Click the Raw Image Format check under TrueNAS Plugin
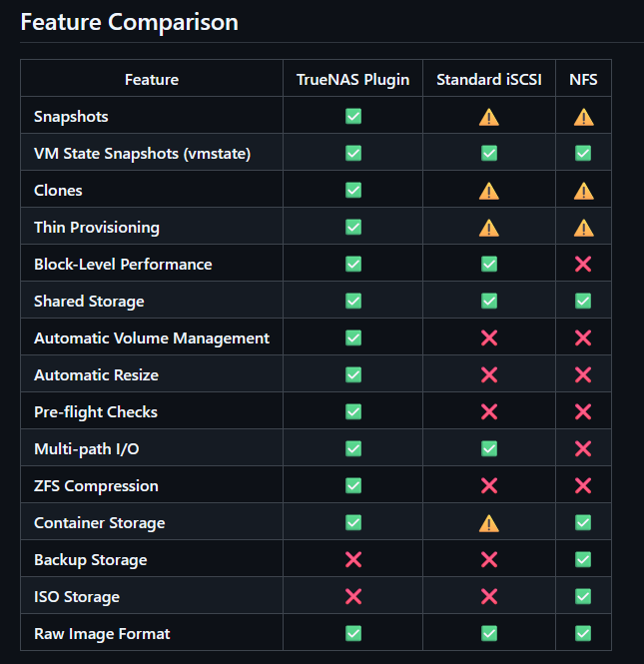 (353, 633)
